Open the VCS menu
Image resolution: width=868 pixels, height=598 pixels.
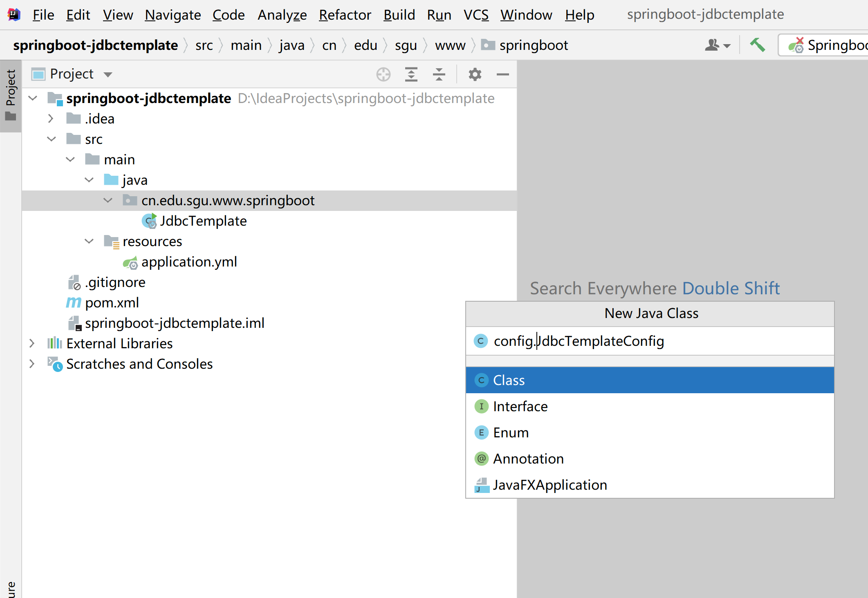click(476, 15)
